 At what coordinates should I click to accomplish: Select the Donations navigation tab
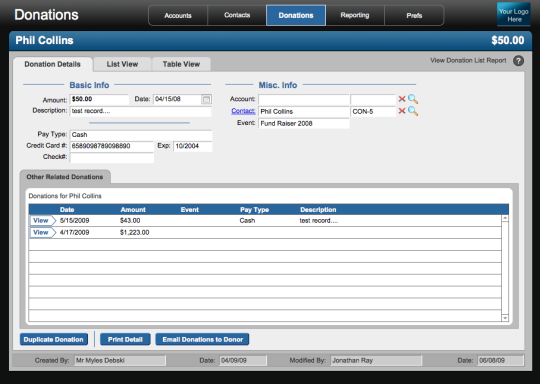tap(296, 15)
